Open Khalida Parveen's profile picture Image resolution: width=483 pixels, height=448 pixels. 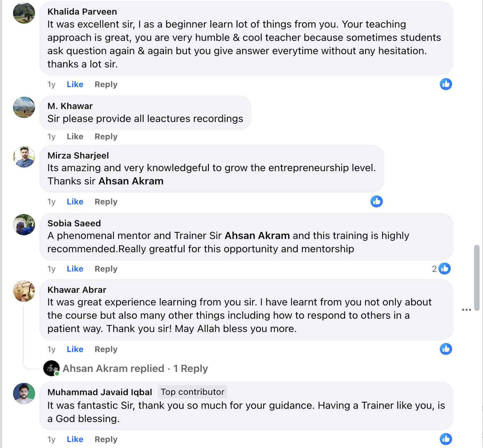coord(24,13)
